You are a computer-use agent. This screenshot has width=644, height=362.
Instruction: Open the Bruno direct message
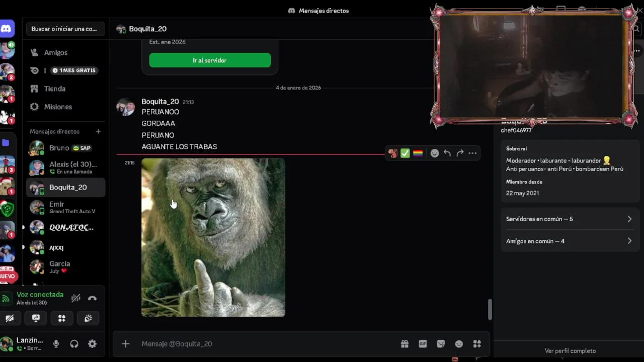point(65,148)
